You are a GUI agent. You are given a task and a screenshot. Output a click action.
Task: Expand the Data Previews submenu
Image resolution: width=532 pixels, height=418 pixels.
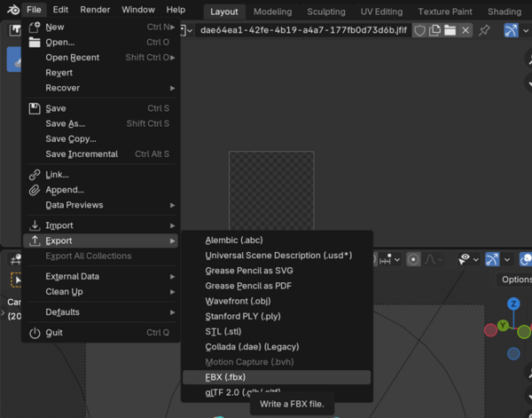tap(101, 205)
